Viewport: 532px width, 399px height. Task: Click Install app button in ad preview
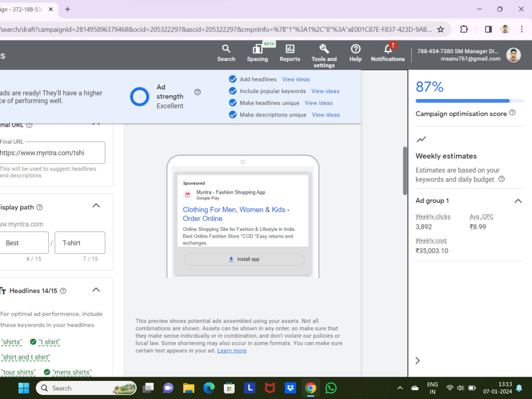coord(244,259)
